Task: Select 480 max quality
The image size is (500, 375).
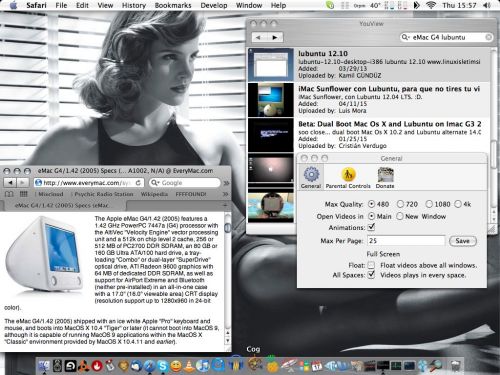Action: coord(371,204)
